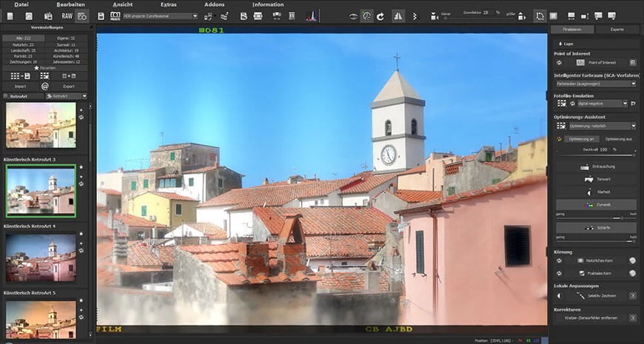644x344 pixels.
Task: Open the Bearbeiten menu
Action: (x=70, y=4)
